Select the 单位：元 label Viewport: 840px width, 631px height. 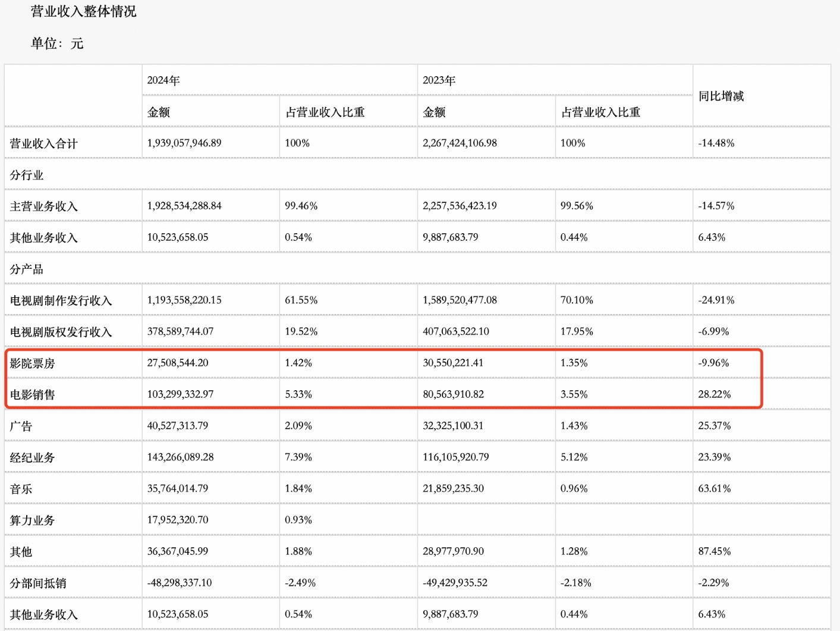(x=58, y=43)
